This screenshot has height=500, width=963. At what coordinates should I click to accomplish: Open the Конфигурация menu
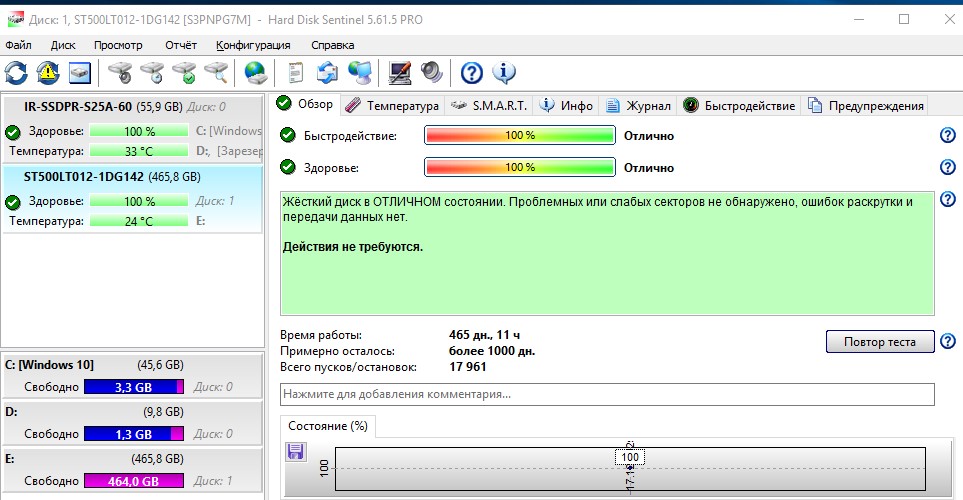pyautogui.click(x=253, y=45)
